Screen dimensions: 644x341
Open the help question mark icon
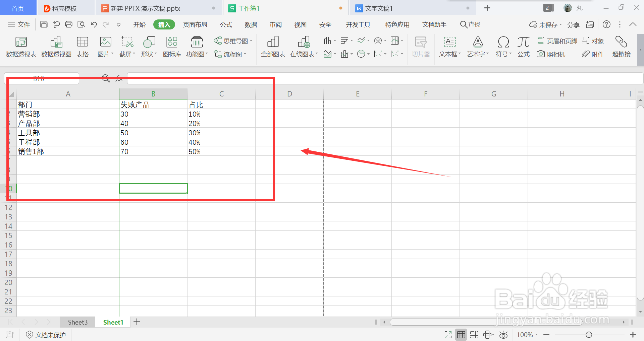(606, 24)
